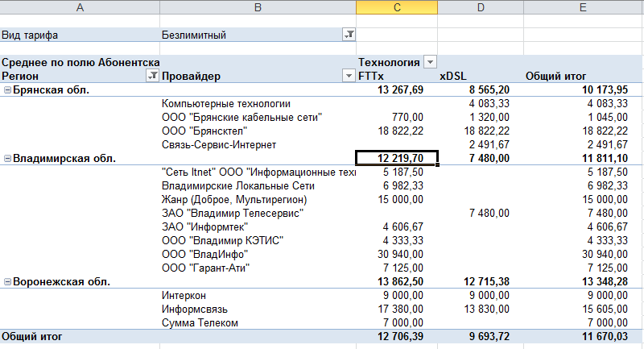644x349 pixels.
Task: Select cell with value 13 830,00
Action: (481, 310)
